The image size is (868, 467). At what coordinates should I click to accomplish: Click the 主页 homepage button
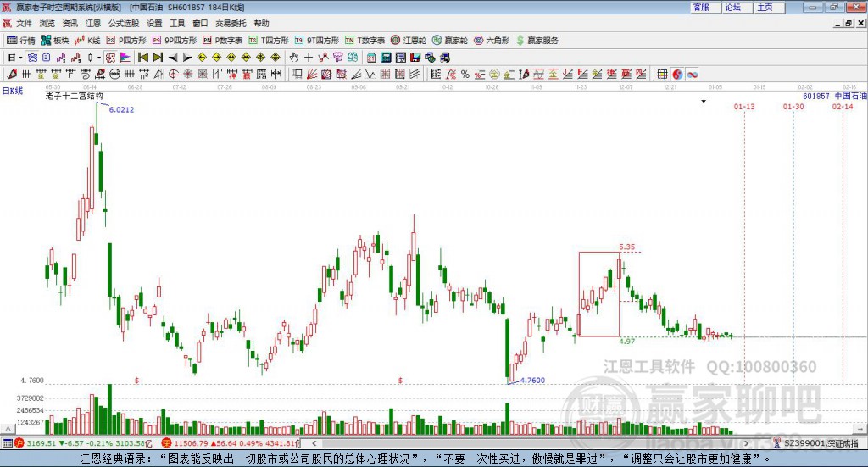coord(770,7)
